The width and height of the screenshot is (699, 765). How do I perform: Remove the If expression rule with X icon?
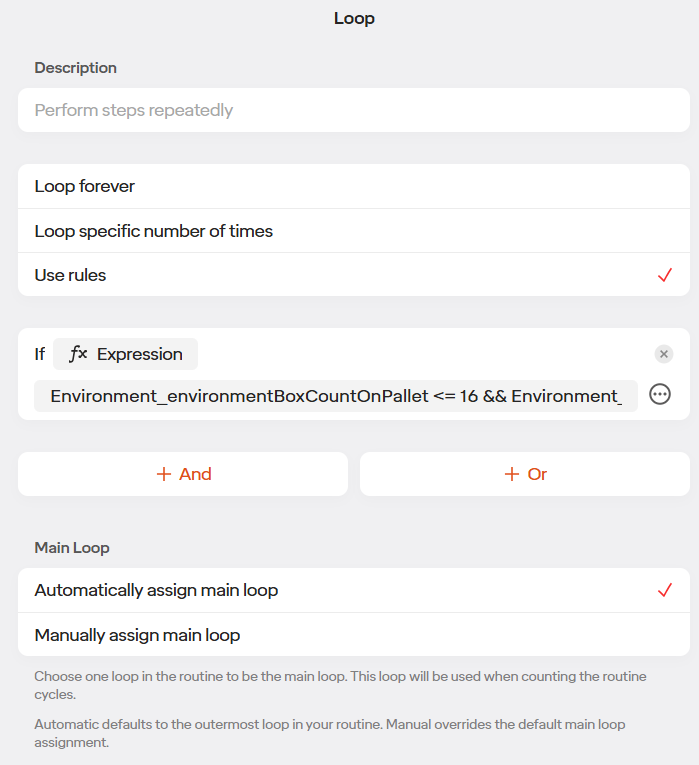coord(663,354)
